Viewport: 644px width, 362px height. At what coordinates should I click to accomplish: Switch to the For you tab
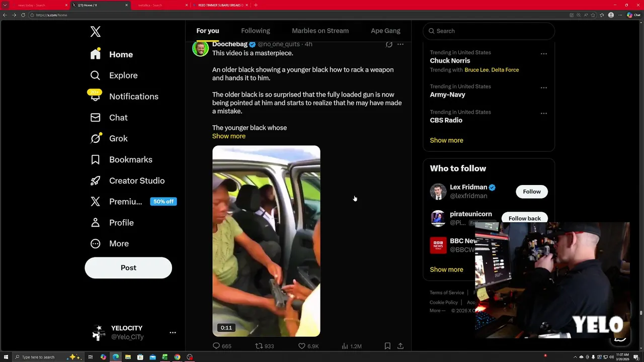208,31
